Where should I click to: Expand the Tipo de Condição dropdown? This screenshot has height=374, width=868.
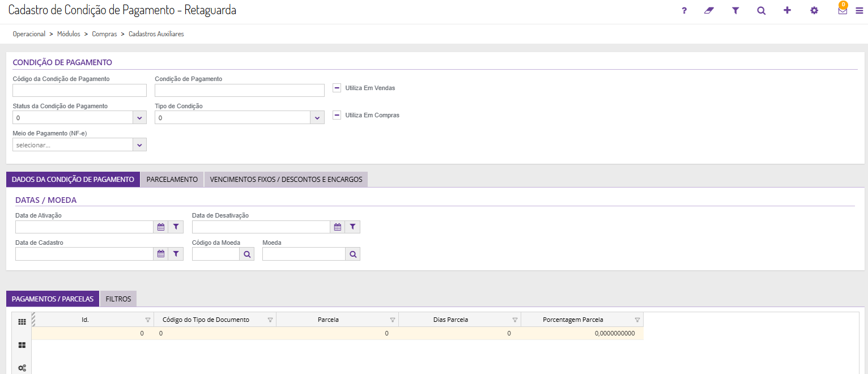pyautogui.click(x=317, y=117)
